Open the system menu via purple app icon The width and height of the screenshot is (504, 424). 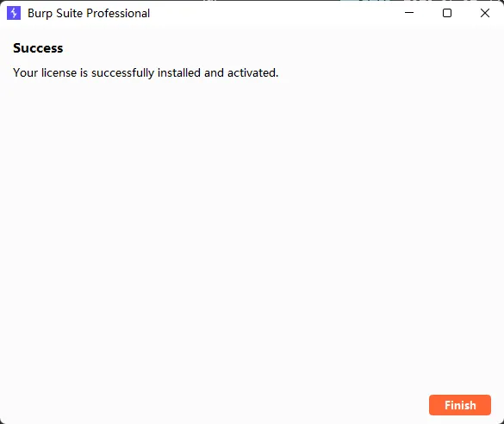[x=14, y=13]
